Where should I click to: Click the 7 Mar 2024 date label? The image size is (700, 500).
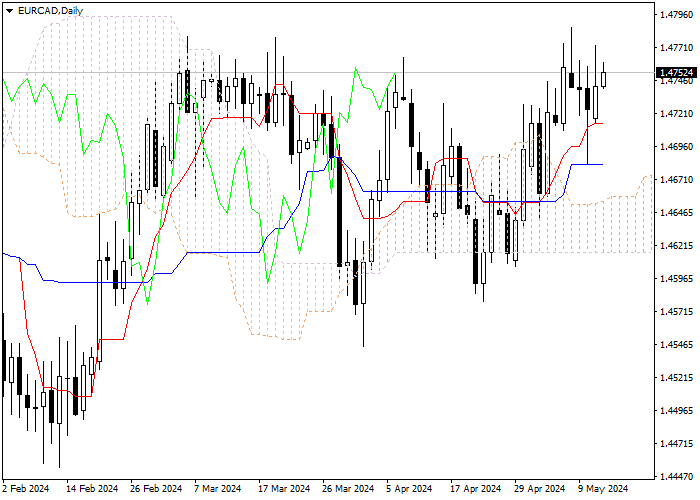[x=217, y=489]
